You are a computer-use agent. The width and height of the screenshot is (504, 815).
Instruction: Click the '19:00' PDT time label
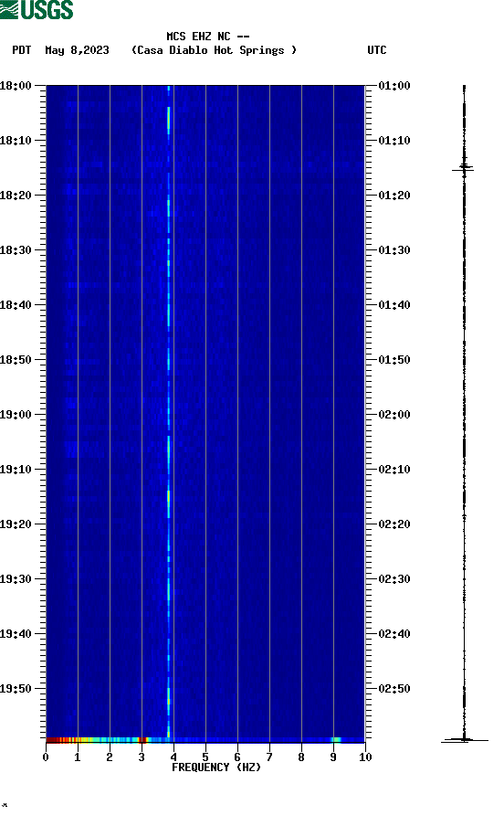point(16,414)
